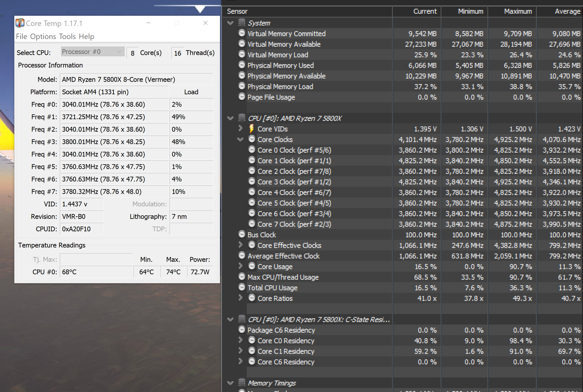The width and height of the screenshot is (583, 392).
Task: Click the Revision value VMR-B0
Action: [x=81, y=217]
